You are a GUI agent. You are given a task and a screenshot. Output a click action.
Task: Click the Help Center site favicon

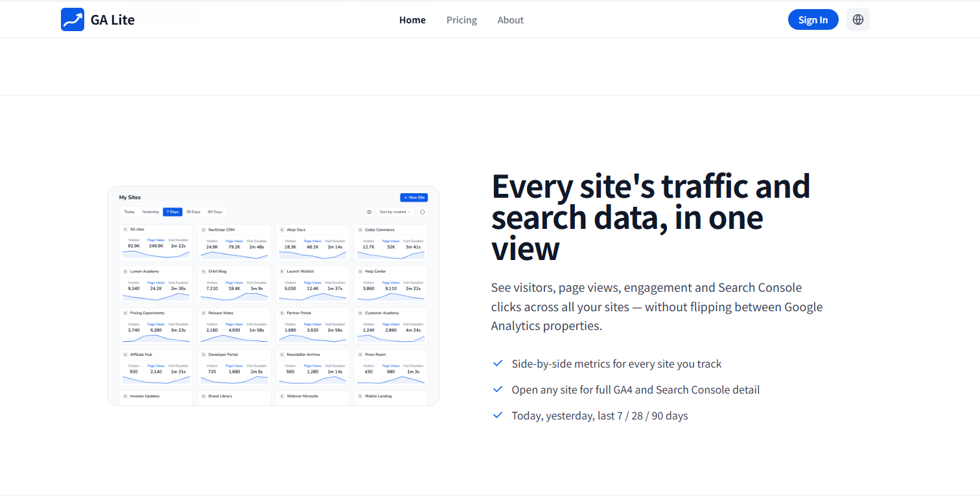click(x=360, y=271)
